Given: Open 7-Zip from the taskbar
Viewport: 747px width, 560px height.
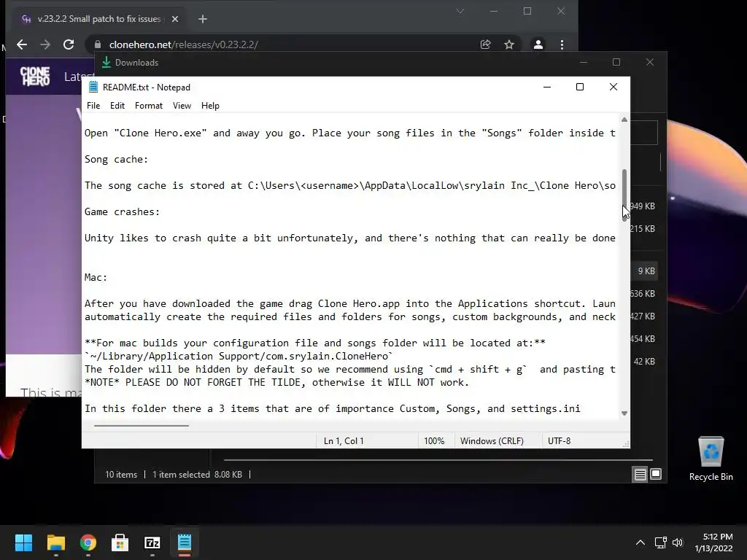Looking at the screenshot, I should [152, 542].
